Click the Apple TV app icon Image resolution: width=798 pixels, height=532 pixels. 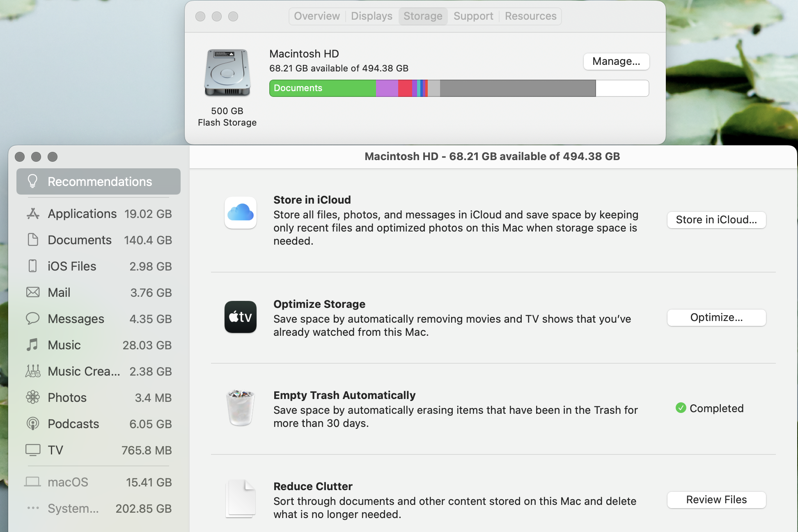241,317
